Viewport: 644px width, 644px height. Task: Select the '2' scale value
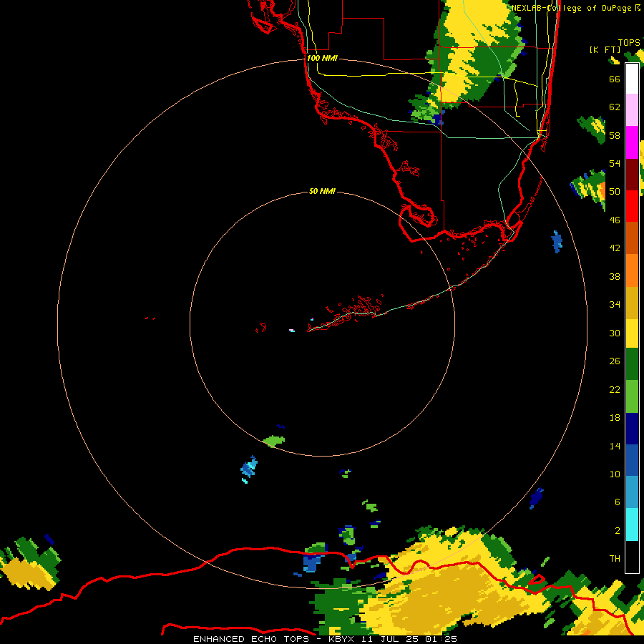point(618,531)
